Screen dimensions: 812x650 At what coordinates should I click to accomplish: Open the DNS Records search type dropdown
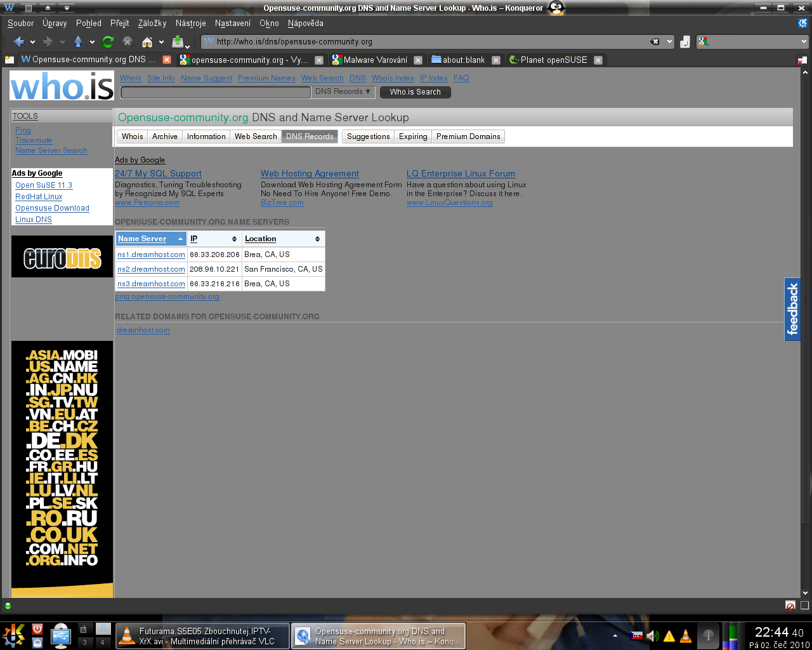point(343,92)
